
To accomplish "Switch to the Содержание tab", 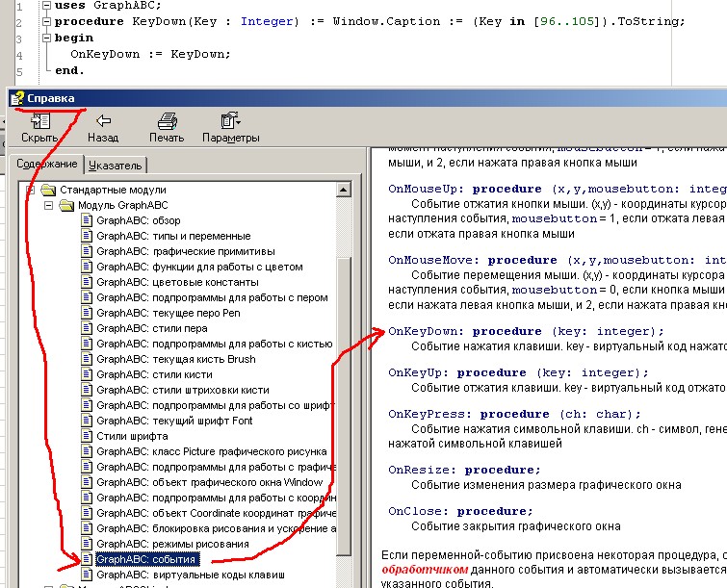I will (x=46, y=165).
